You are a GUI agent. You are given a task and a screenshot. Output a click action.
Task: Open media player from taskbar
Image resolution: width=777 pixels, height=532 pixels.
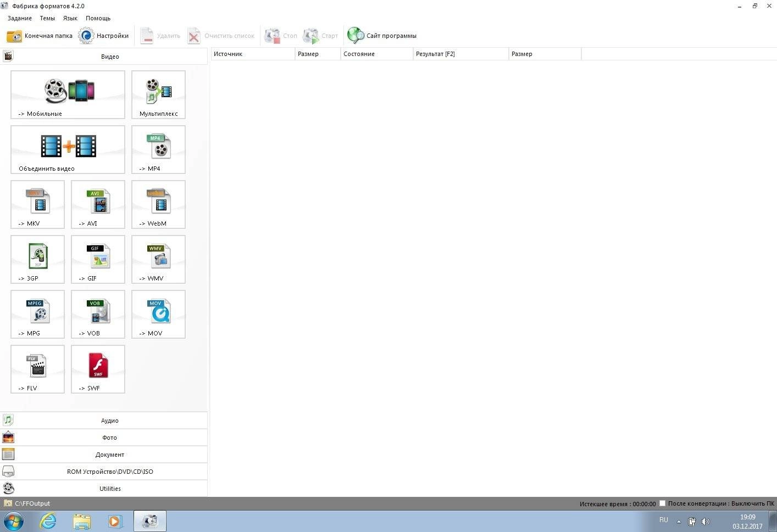115,521
